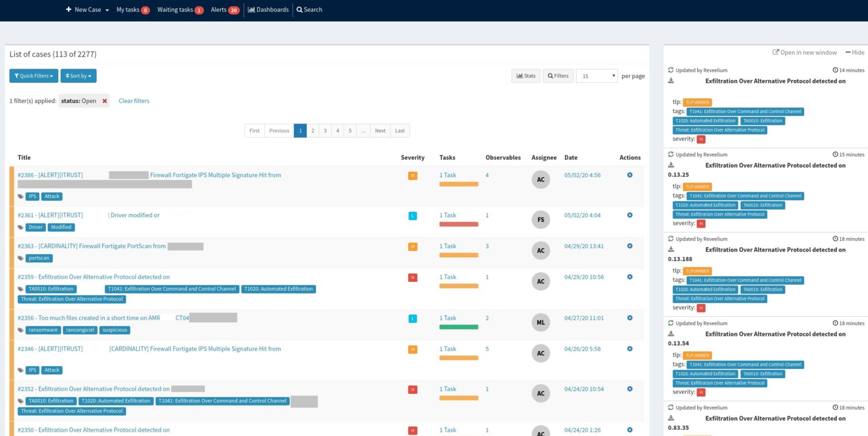Click the IPS tag on case #2386

[x=32, y=196]
